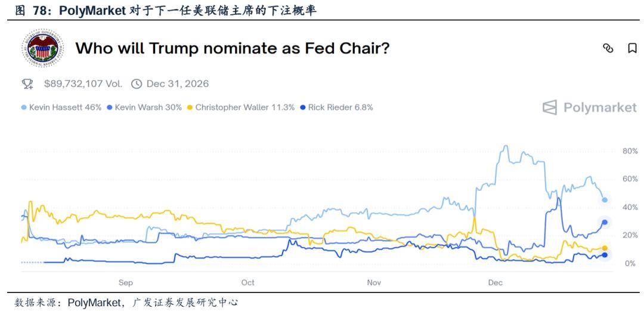Image resolution: width=644 pixels, height=311 pixels.
Task: Toggle Kevin Warsh 30% legend entry
Action: coord(144,107)
